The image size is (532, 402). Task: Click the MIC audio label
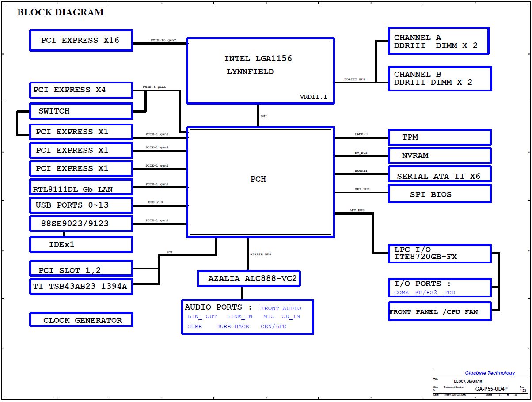point(269,316)
